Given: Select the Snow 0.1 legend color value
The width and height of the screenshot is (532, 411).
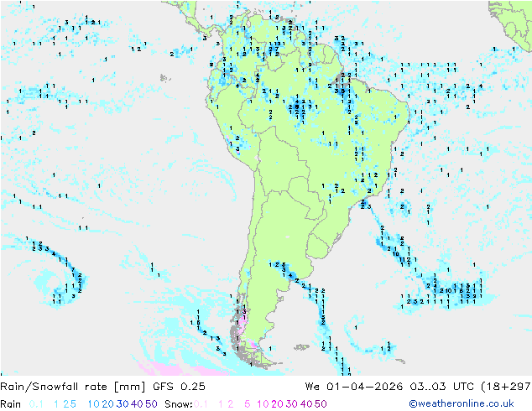Looking at the screenshot, I should [x=201, y=404].
